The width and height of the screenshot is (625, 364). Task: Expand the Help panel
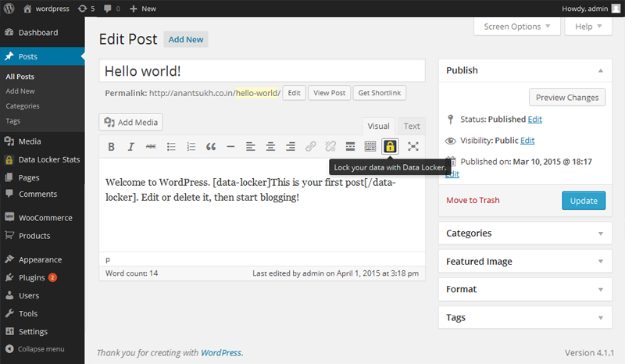coord(588,27)
